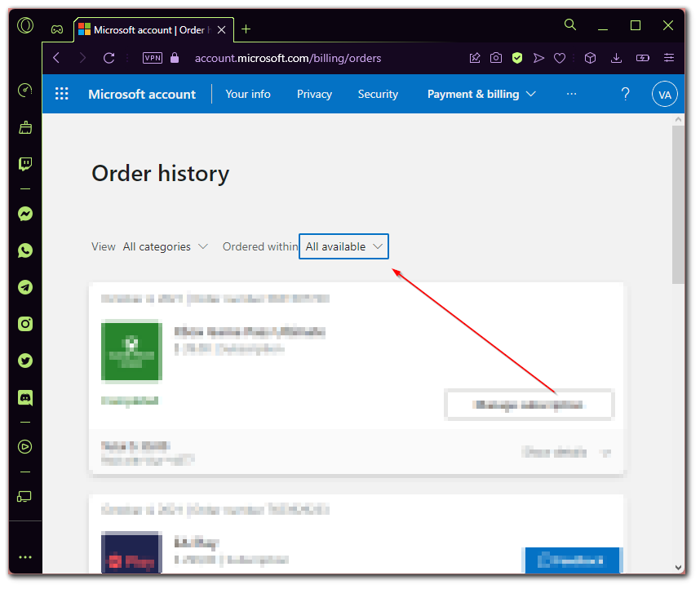Click the green Xbox product thumbnail
Viewport: 700px width, 589px height.
[x=131, y=352]
